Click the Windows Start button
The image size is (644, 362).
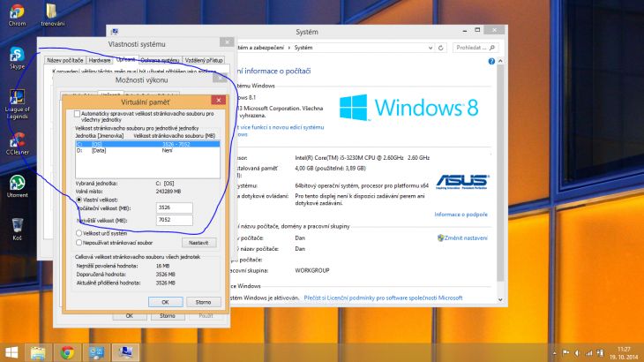11,352
